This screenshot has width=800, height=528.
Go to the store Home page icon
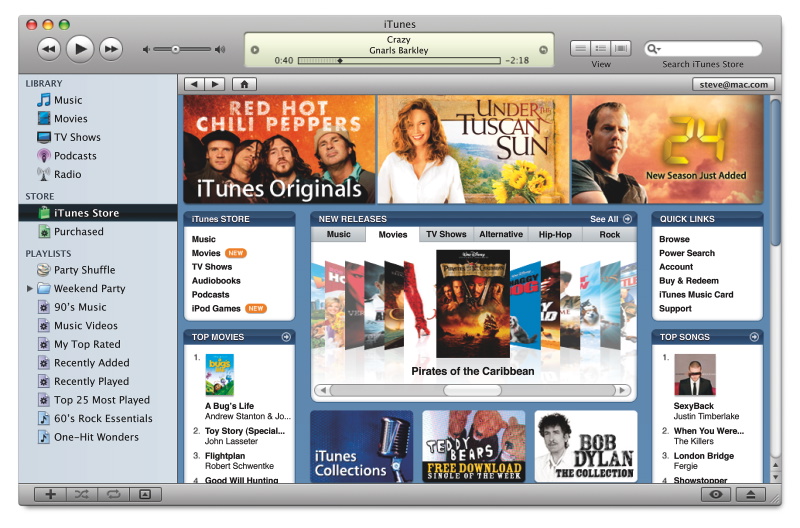243,84
